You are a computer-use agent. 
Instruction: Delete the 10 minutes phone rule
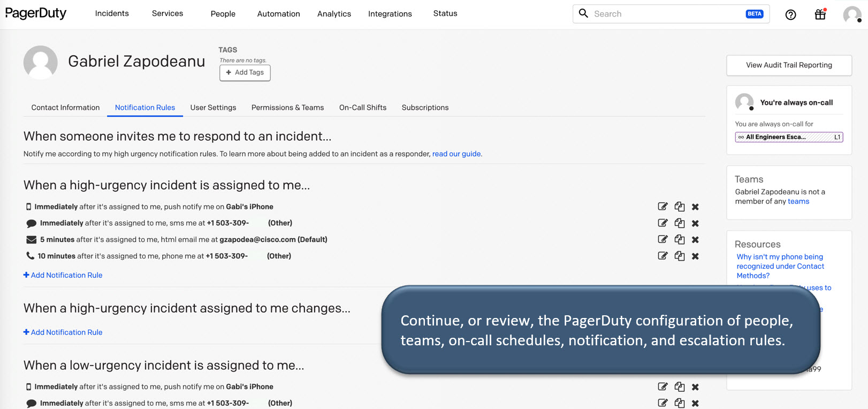click(x=695, y=256)
